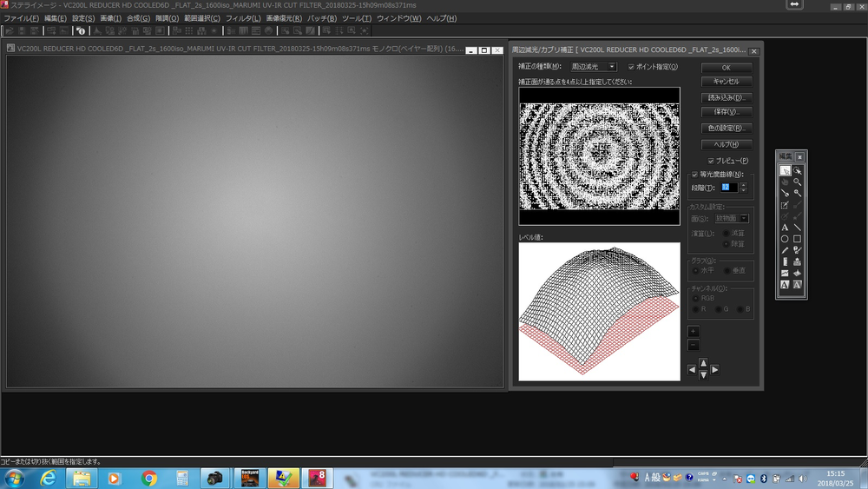The height and width of the screenshot is (489, 868).
Task: Increase the 段階 value with the up spinner
Action: click(x=743, y=184)
